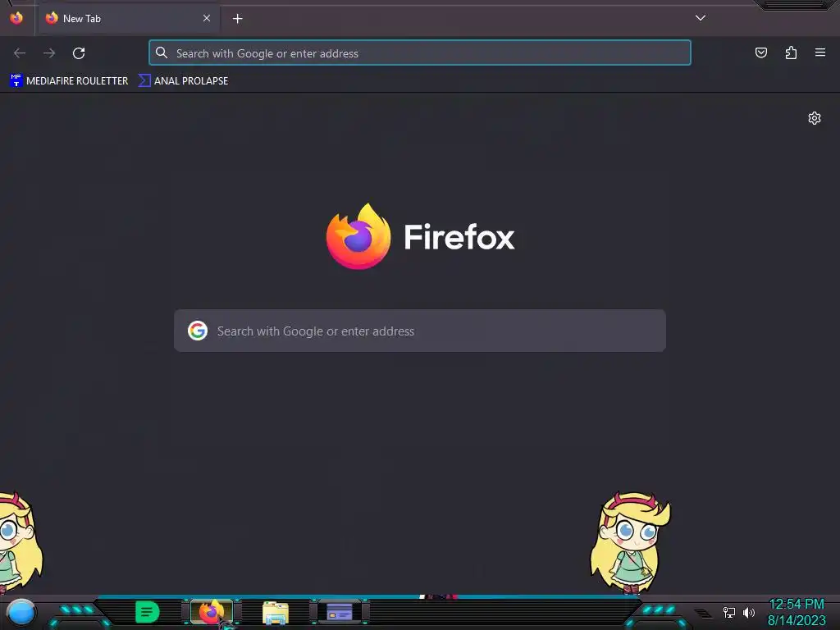This screenshot has height=630, width=840.
Task: Open the green notes app in taskbar
Action: tap(148, 612)
